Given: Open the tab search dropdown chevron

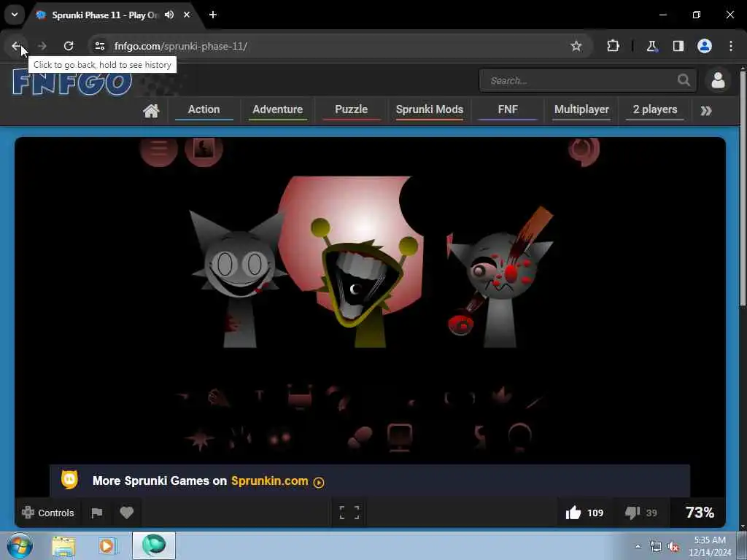Looking at the screenshot, I should point(15,15).
